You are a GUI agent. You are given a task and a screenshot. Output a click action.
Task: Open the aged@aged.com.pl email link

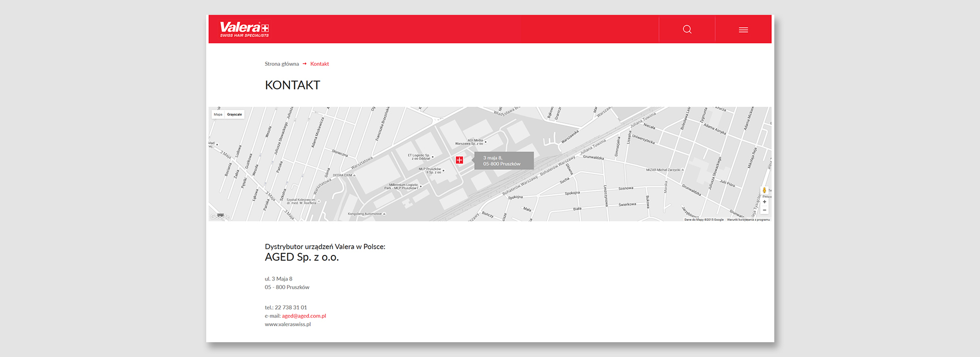(304, 316)
